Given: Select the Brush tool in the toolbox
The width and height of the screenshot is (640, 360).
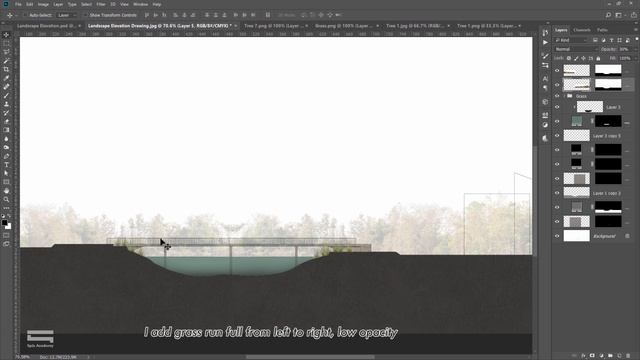Looking at the screenshot, I should coord(6,96).
